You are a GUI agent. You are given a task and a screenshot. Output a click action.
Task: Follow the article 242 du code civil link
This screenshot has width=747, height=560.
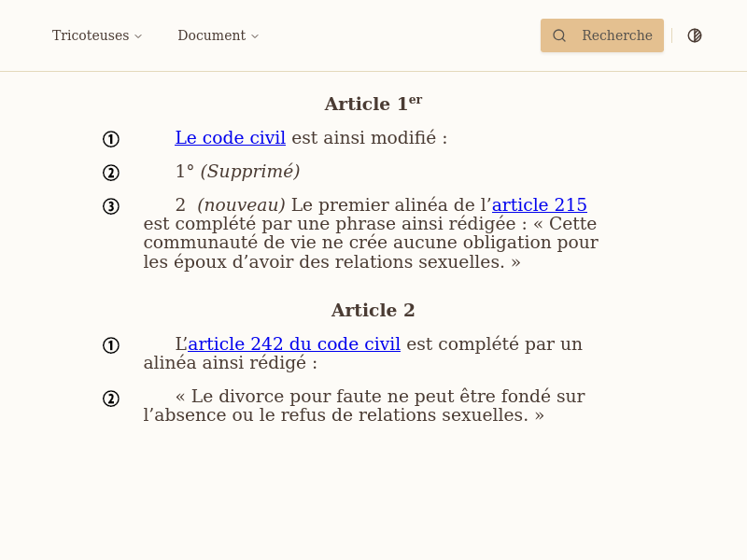(x=294, y=343)
